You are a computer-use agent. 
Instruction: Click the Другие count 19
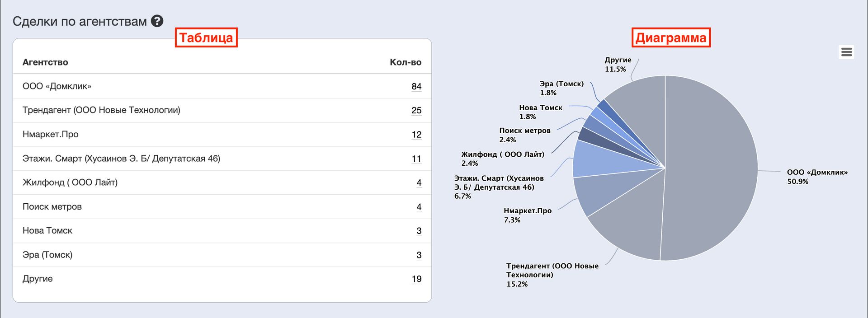pos(416,279)
